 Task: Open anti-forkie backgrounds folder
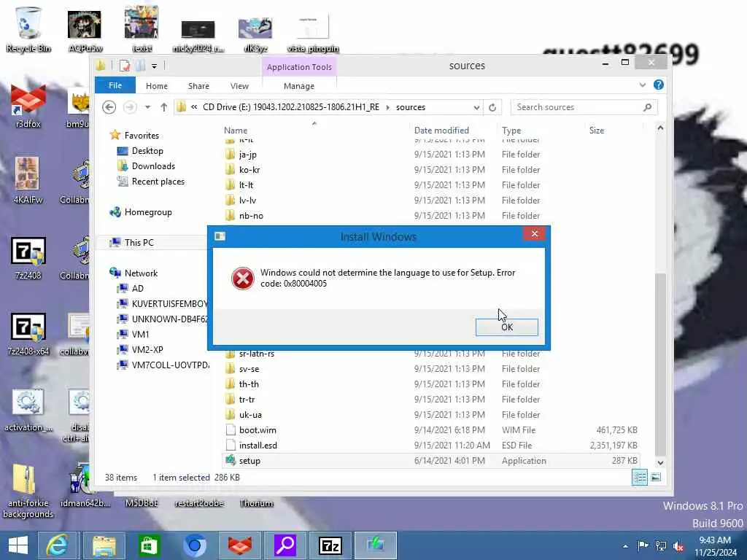click(28, 491)
